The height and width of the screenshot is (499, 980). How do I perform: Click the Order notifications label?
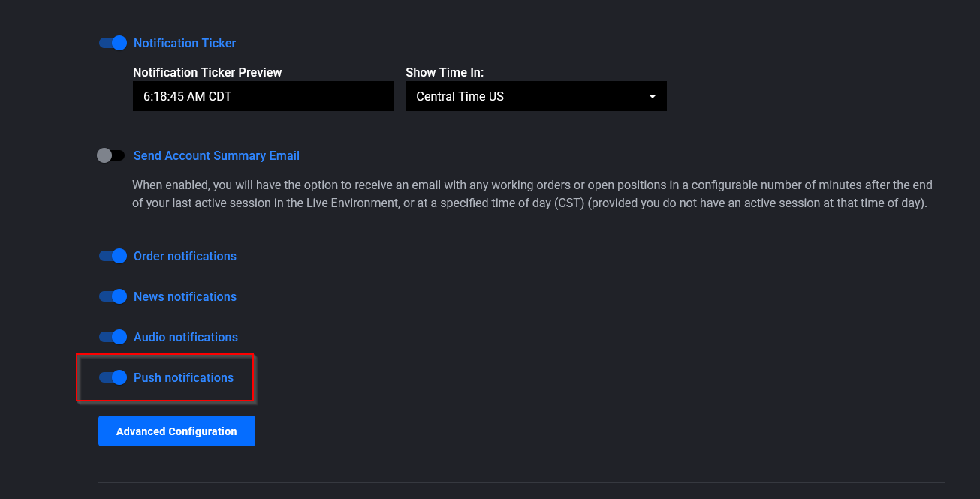click(x=185, y=256)
